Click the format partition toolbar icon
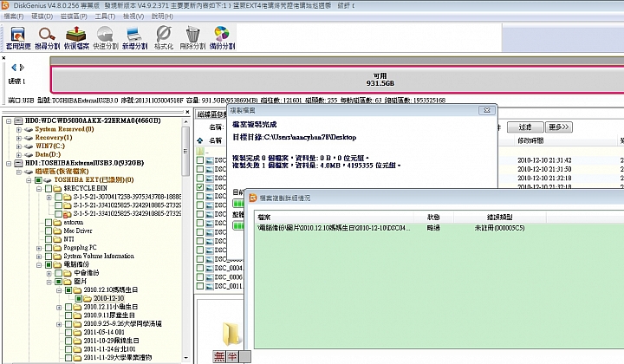Screen dimensions: 624x364 pos(164,35)
